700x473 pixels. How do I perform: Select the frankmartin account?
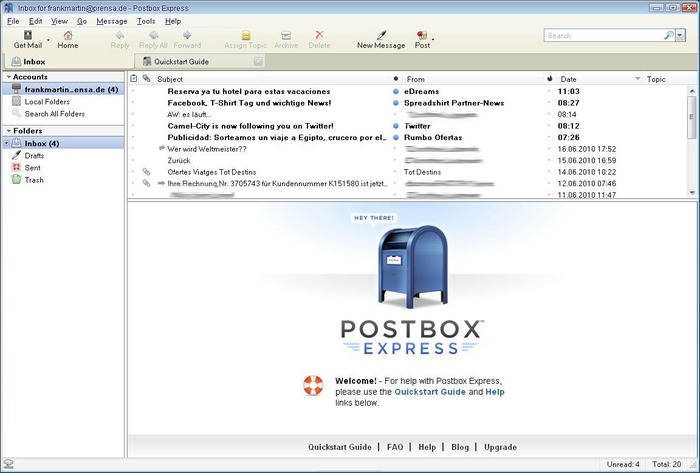[63, 89]
